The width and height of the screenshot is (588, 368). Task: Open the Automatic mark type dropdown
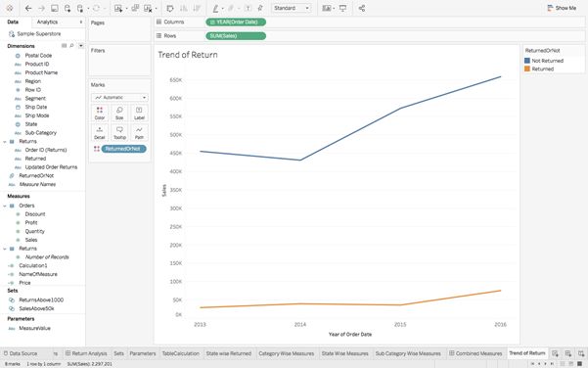tap(119, 98)
